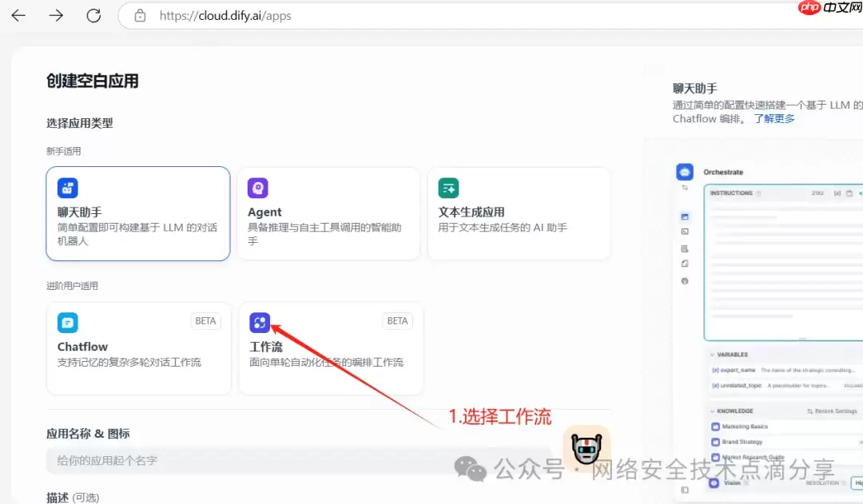Select the Chatflow BETA app icon
The width and height of the screenshot is (863, 504).
(x=67, y=321)
